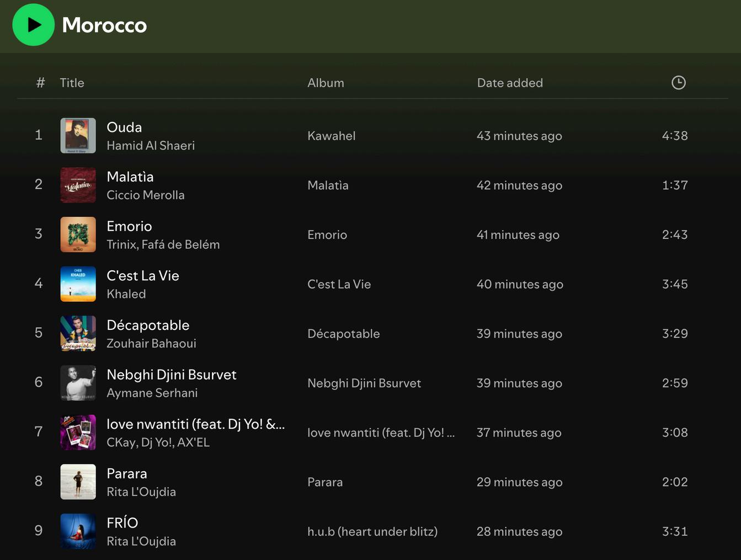Open artist Trinix, Fafá de Belém
The height and width of the screenshot is (560, 741).
[163, 244]
